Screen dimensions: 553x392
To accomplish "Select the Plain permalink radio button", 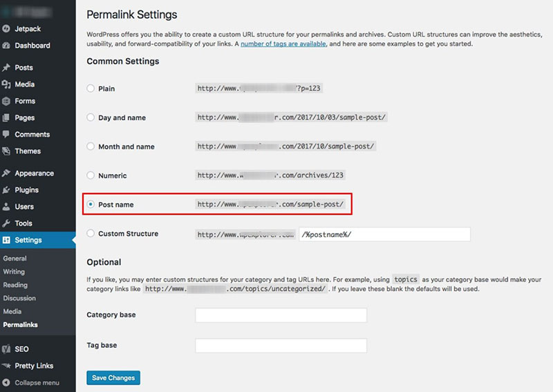I will 91,88.
